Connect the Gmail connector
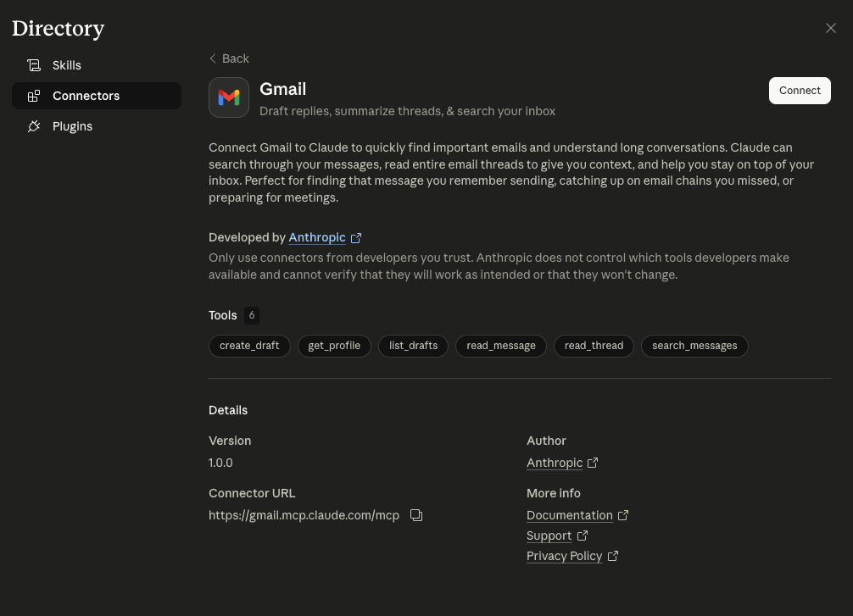 coord(800,91)
